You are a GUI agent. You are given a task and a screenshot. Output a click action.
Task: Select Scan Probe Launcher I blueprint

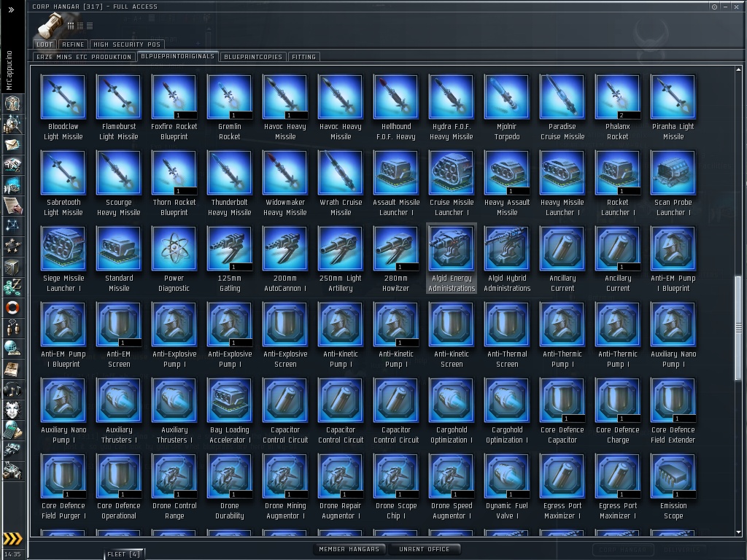point(673,184)
